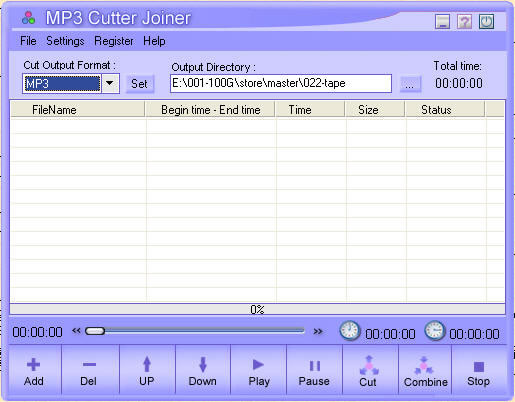Set end time with second clock icon
The height and width of the screenshot is (402, 515).
(x=435, y=331)
